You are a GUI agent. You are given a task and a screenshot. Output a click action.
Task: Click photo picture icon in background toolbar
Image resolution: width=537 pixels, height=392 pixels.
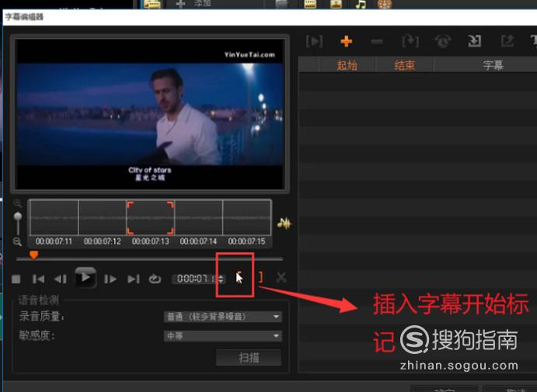pos(336,4)
